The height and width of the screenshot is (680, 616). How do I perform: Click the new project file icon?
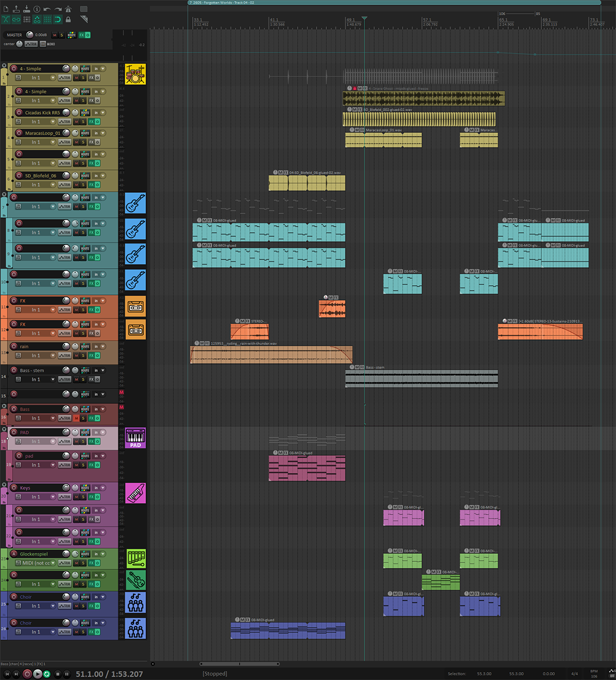coord(6,9)
